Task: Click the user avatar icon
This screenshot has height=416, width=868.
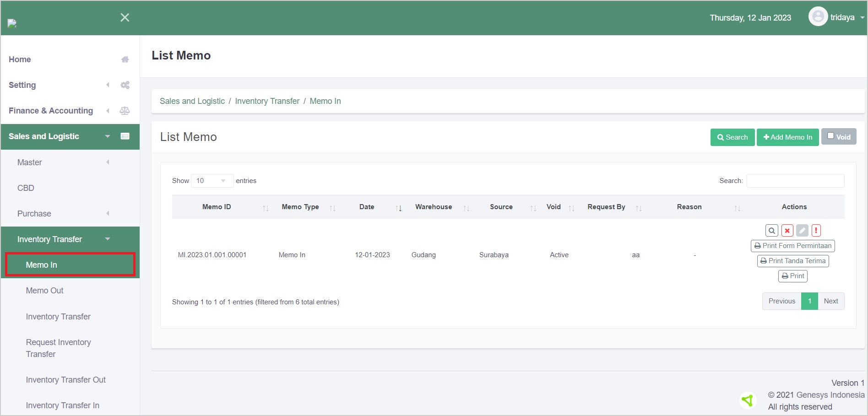Action: click(818, 17)
